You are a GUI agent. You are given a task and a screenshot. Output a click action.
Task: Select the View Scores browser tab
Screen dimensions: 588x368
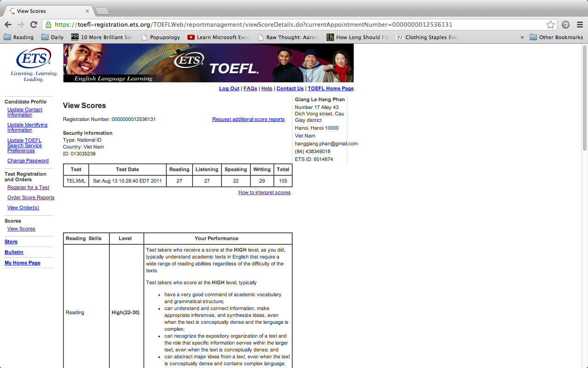pos(46,11)
